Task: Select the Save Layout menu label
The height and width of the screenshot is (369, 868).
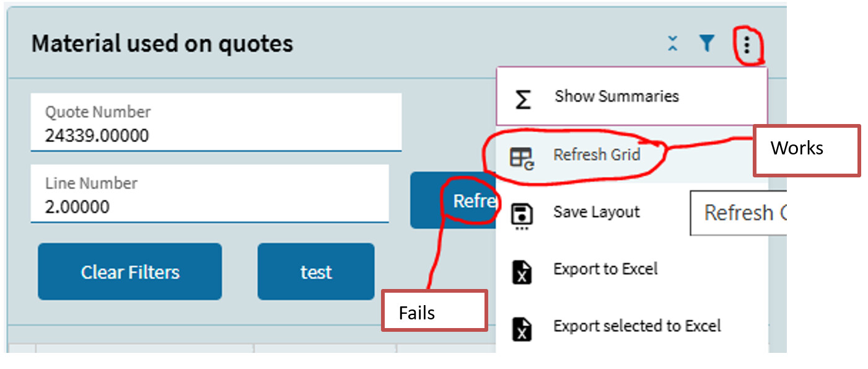Action: coord(596,212)
